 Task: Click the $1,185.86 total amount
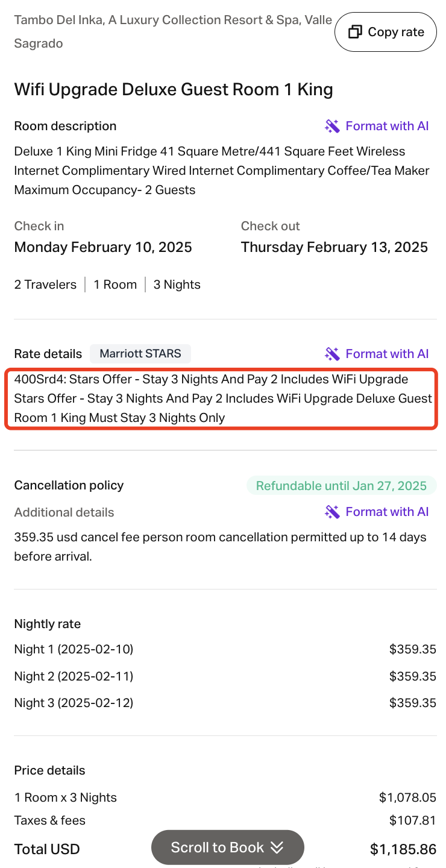(403, 849)
